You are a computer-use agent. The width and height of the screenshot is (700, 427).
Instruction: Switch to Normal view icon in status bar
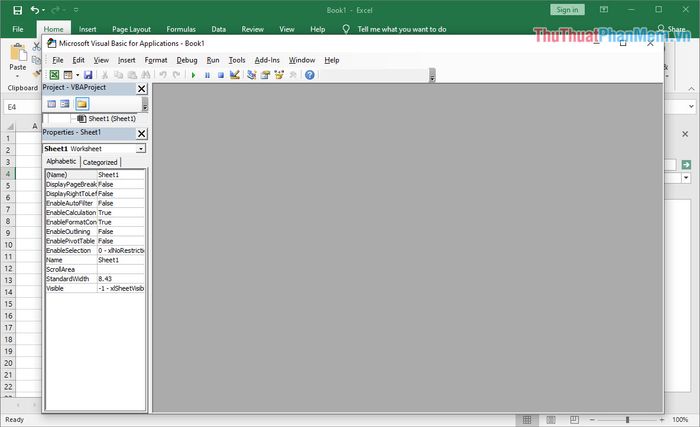(x=527, y=419)
